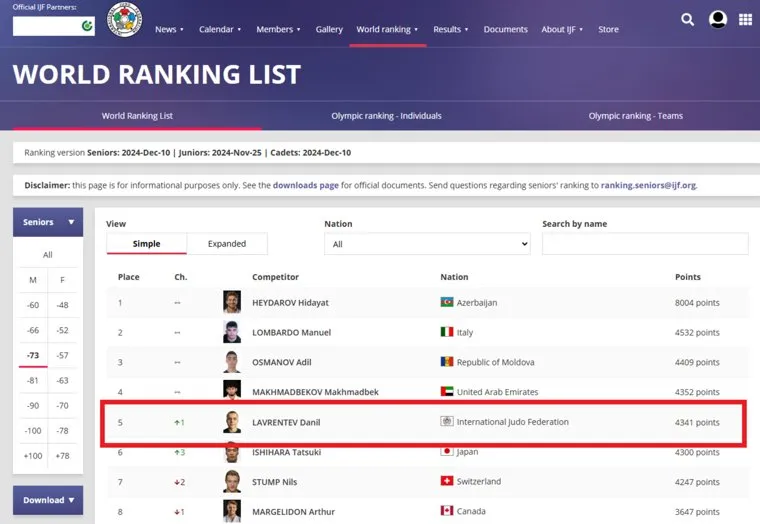The width and height of the screenshot is (760, 524).
Task: Click the IJF logo emblem
Action: click(x=124, y=19)
